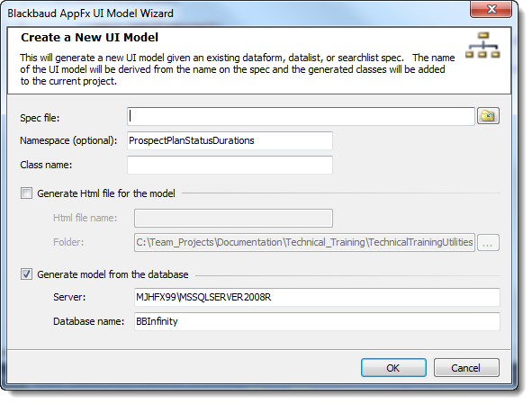Screen dimensions: 532x404
Task: Enable Generate Html file for the model checkbox
Action: pyautogui.click(x=26, y=193)
